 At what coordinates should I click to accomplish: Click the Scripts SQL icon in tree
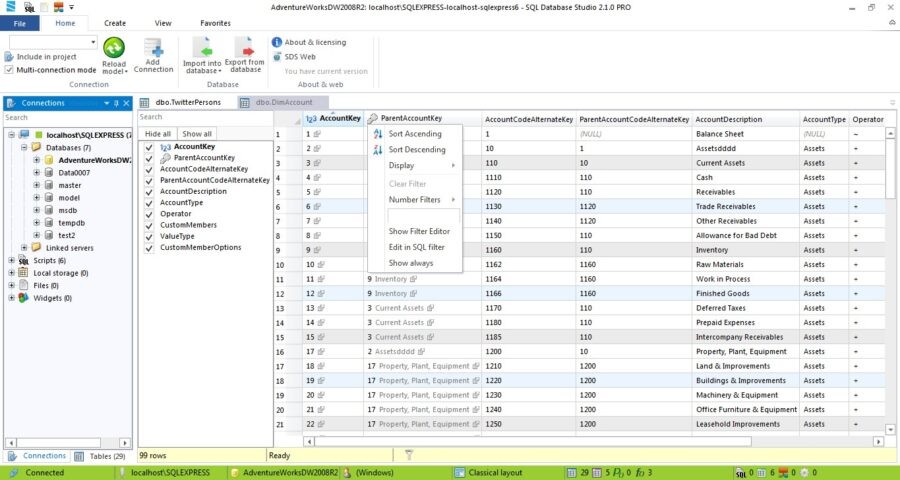tap(24, 261)
